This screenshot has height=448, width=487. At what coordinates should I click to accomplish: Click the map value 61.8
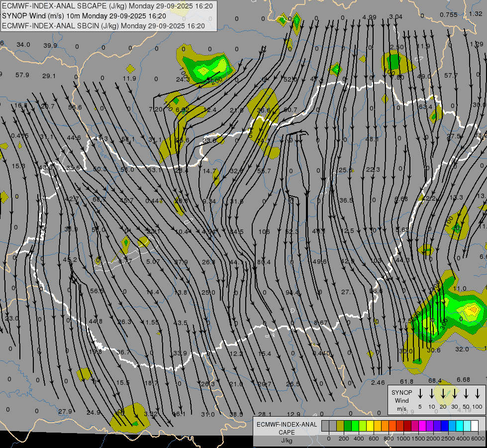tap(406, 381)
